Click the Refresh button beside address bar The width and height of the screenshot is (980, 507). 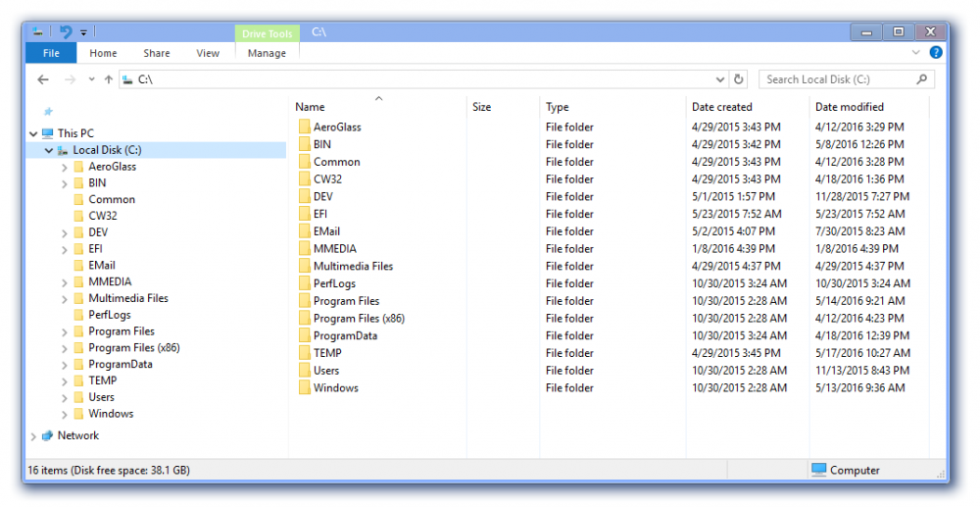[739, 79]
